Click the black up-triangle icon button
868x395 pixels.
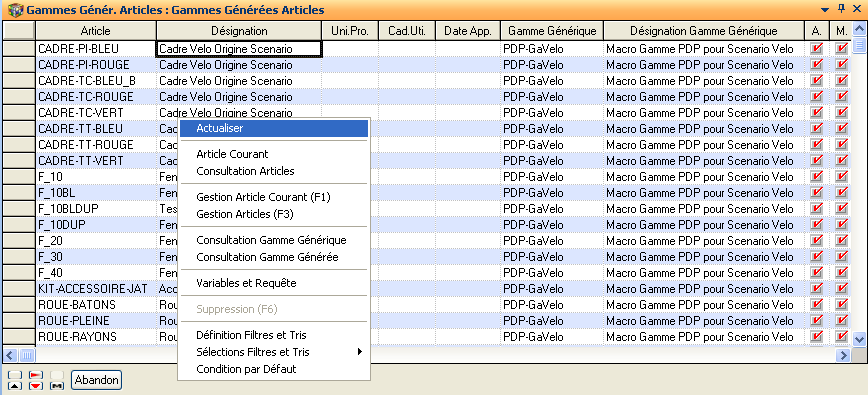[x=15, y=386]
